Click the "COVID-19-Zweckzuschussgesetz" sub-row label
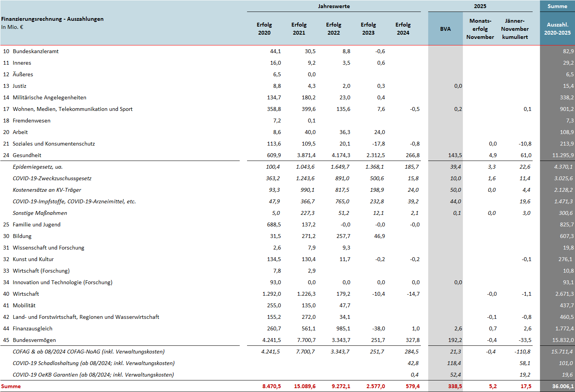This screenshot has width=575, height=392. coord(52,178)
